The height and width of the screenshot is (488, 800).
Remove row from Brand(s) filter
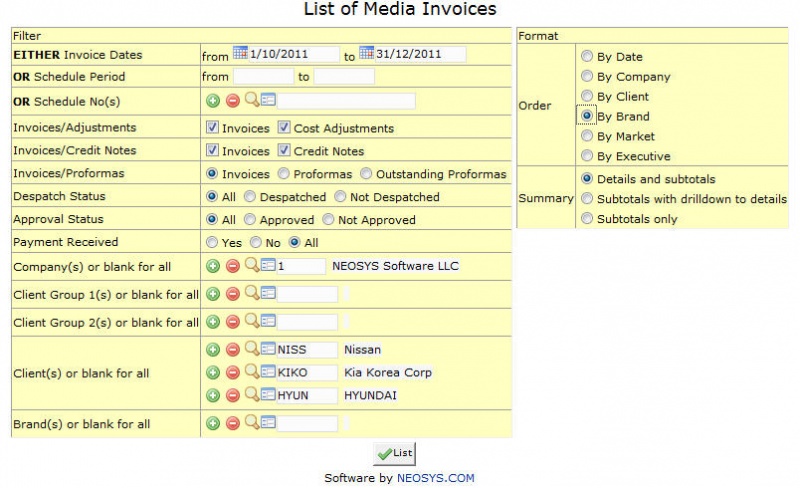[233, 423]
